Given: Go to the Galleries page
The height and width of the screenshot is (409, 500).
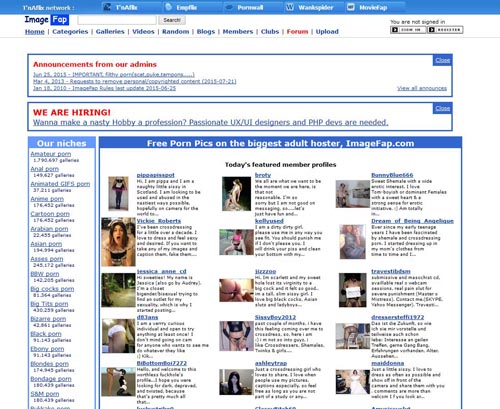Looking at the screenshot, I should pyautogui.click(x=110, y=32).
